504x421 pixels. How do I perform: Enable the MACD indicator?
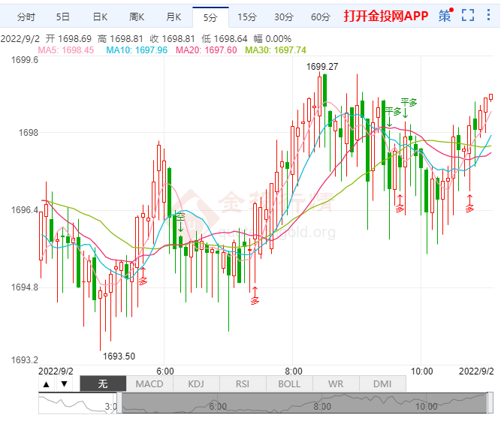coord(149,384)
